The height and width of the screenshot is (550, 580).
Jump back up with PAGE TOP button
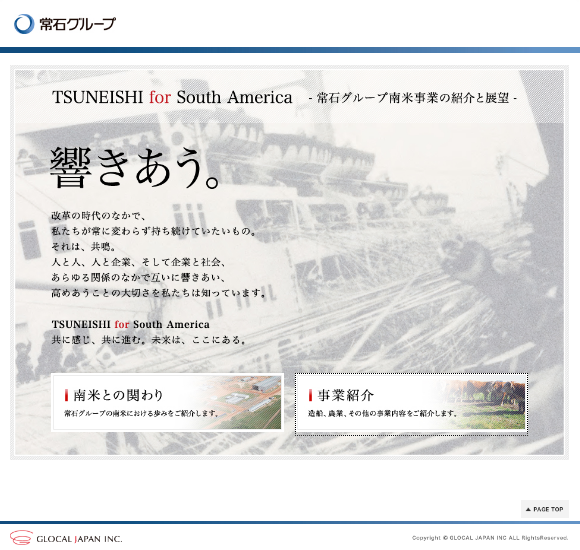click(544, 509)
